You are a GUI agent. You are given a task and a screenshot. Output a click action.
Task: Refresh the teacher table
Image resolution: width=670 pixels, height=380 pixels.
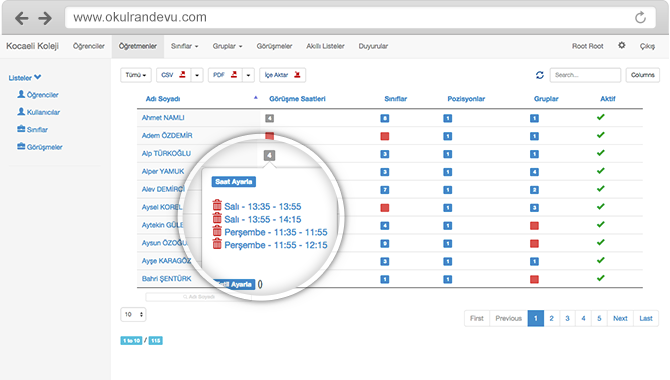tap(540, 75)
